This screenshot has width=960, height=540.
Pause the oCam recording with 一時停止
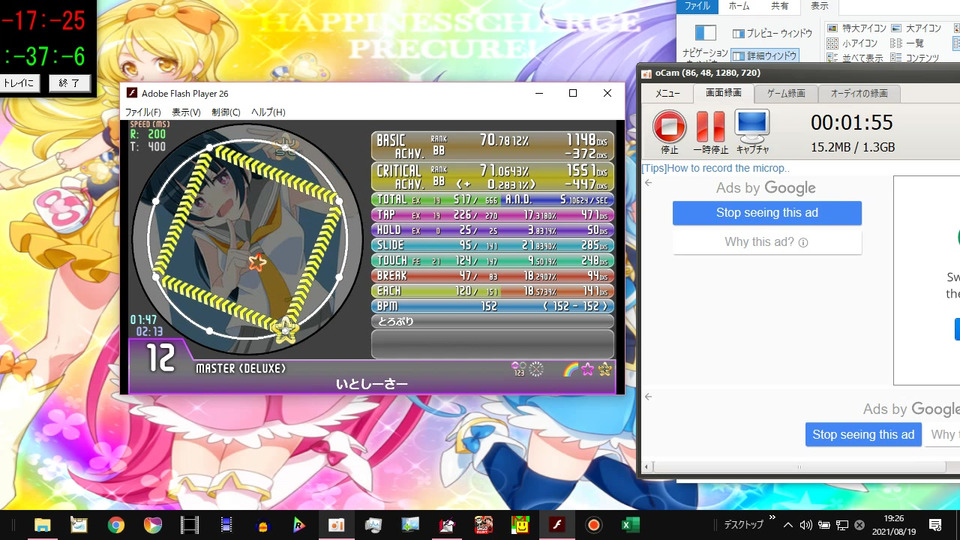pyautogui.click(x=711, y=131)
